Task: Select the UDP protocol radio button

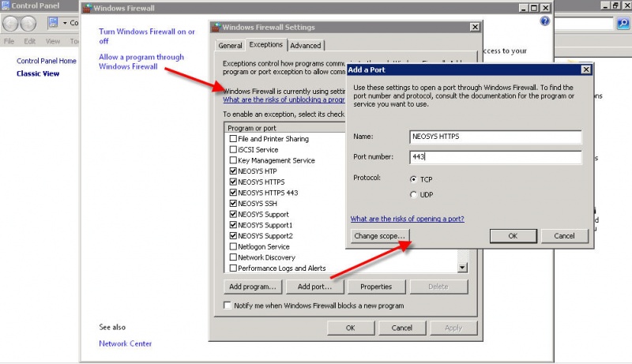Action: (x=413, y=194)
